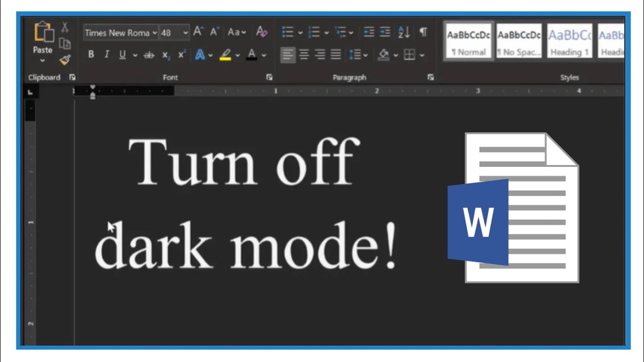Select the Superscript icon
Screen dimensions: 644x362
[182, 55]
